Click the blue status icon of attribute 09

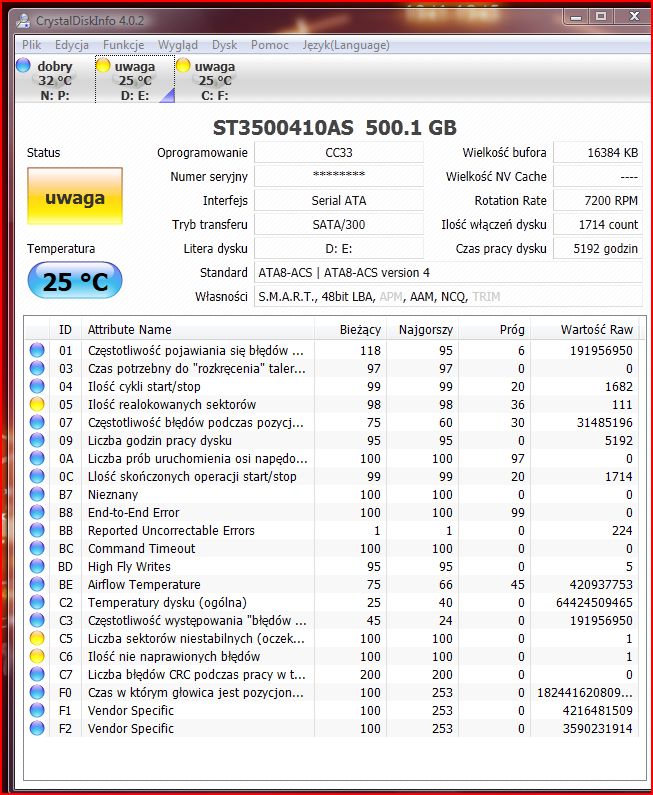coord(37,441)
